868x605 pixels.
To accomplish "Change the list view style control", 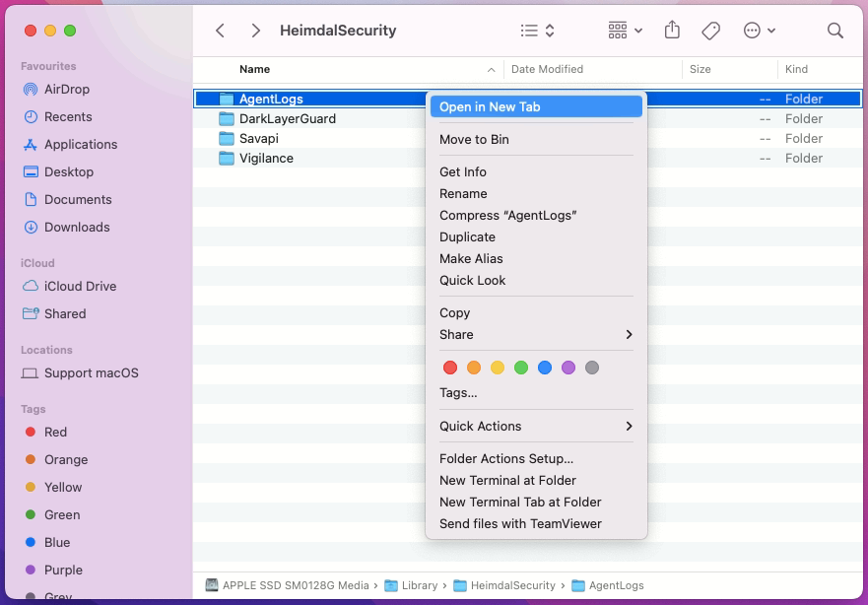I will pyautogui.click(x=537, y=31).
